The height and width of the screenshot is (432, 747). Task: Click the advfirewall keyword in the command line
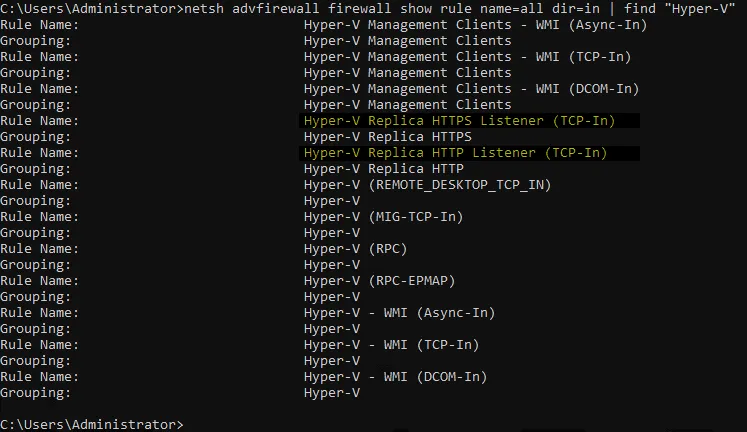272,9
